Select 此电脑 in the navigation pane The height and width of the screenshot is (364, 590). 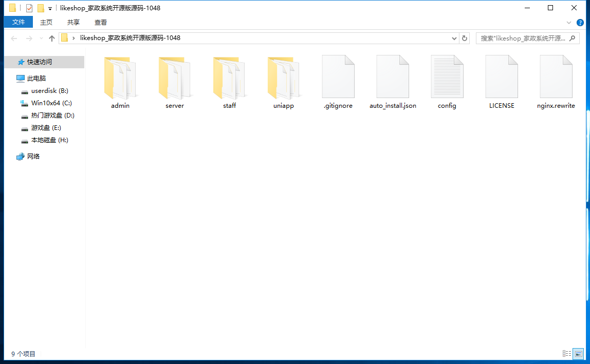point(36,79)
